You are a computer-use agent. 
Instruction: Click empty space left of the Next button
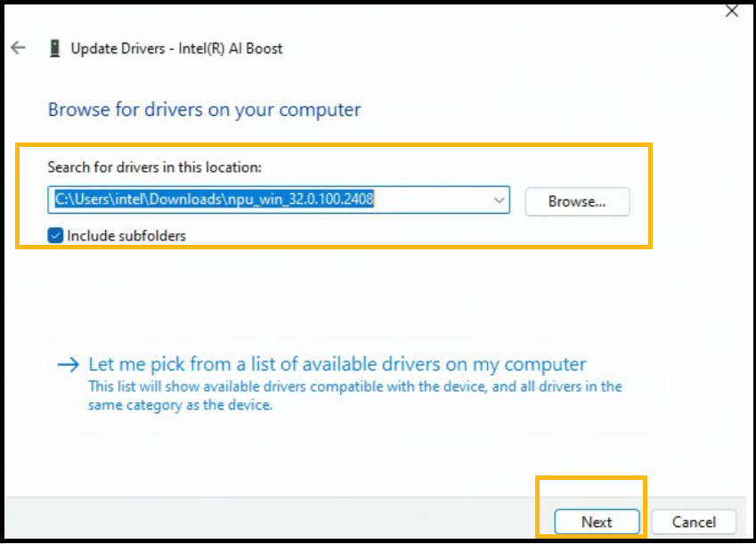(356, 522)
